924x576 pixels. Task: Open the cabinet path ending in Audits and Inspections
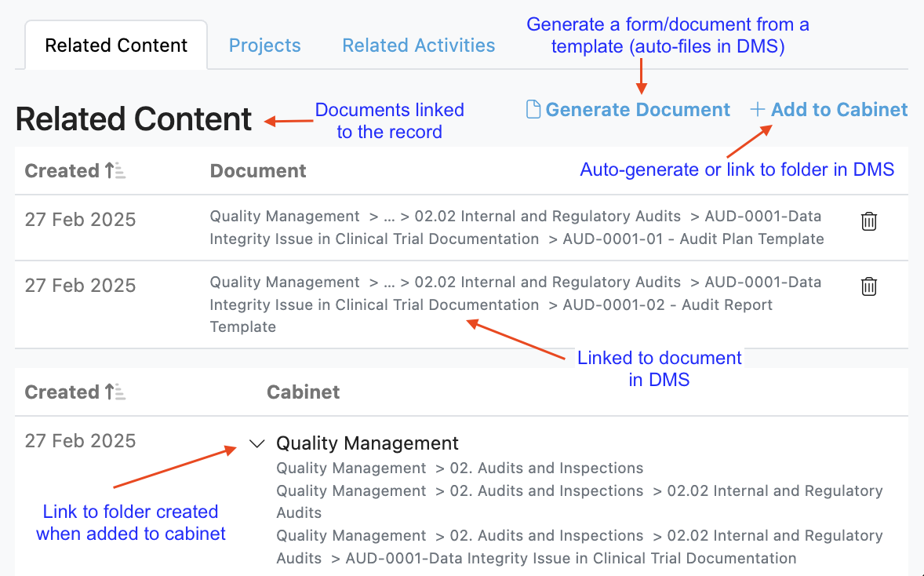coord(546,468)
